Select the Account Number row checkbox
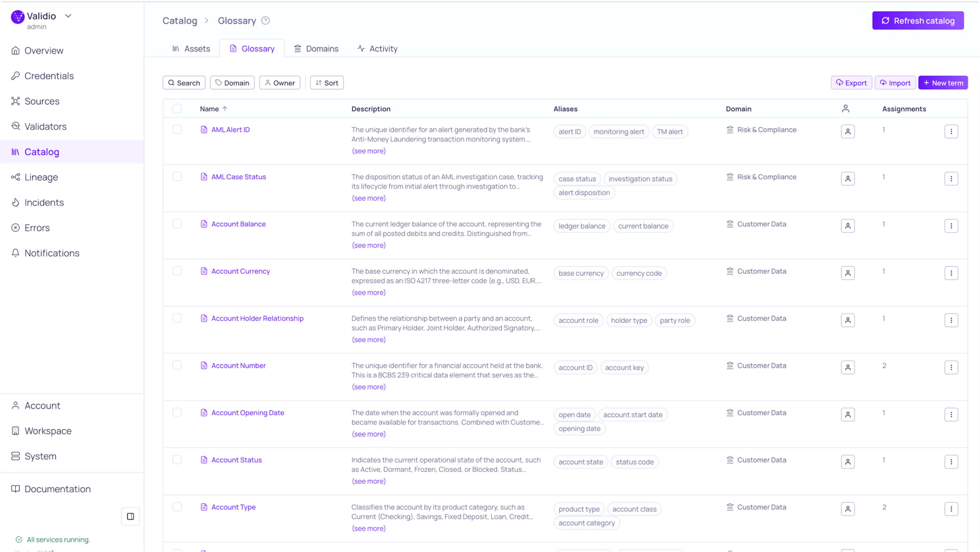This screenshot has width=980, height=552. tap(177, 366)
